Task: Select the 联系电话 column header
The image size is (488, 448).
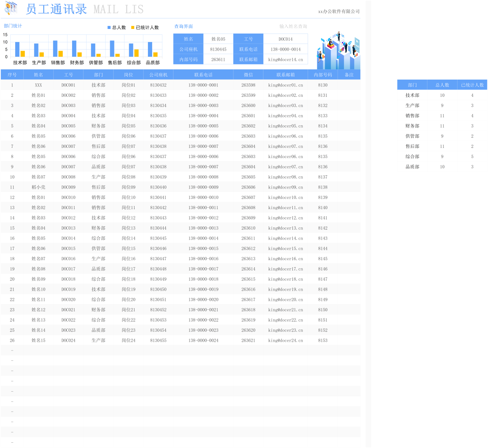Action: click(x=203, y=75)
